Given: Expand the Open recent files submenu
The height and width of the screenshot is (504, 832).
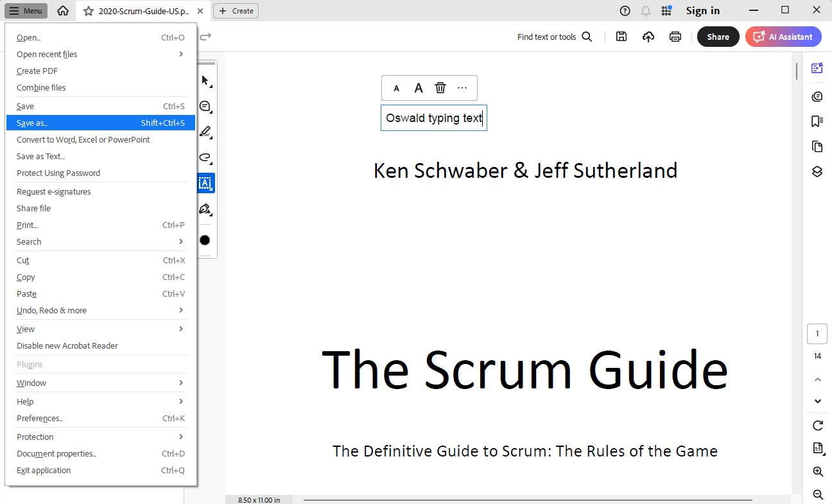Looking at the screenshot, I should point(101,55).
